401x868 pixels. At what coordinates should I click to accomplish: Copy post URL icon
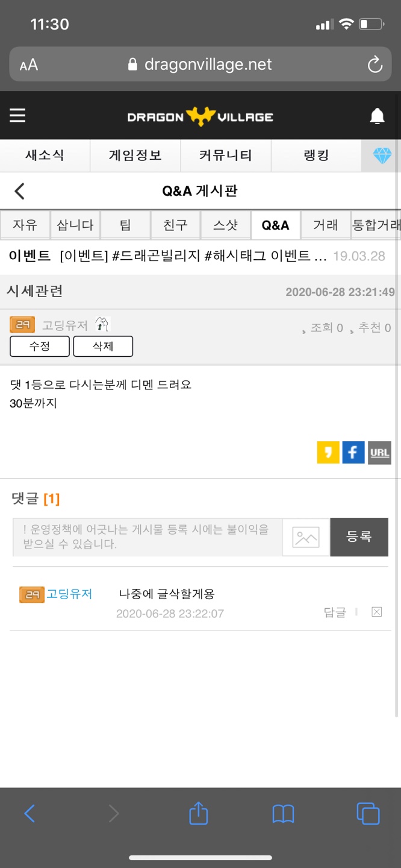[x=379, y=453]
